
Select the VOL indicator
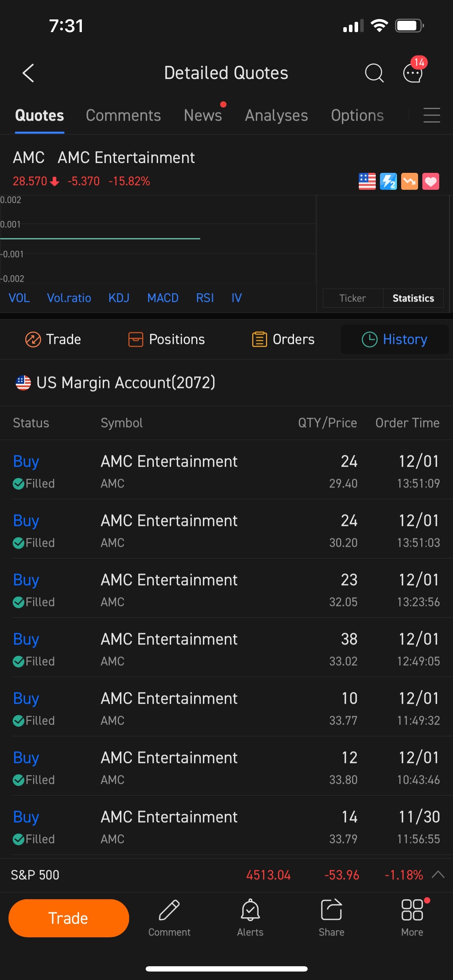point(19,297)
